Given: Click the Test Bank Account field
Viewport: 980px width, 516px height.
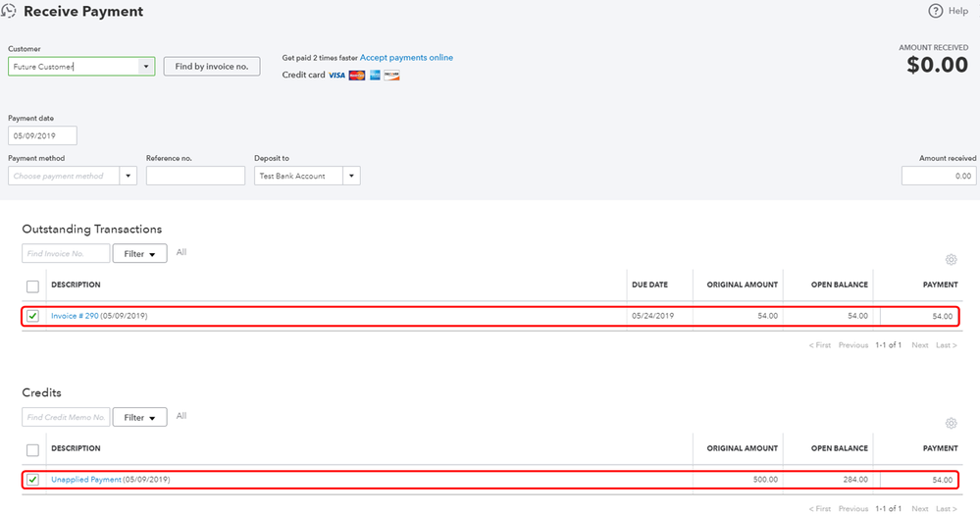Looking at the screenshot, I should pos(299,177).
